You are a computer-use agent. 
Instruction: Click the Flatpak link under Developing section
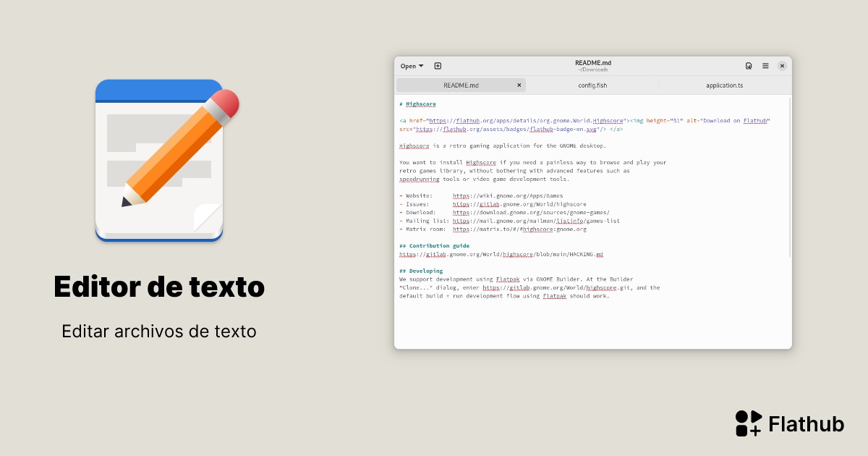coord(508,279)
